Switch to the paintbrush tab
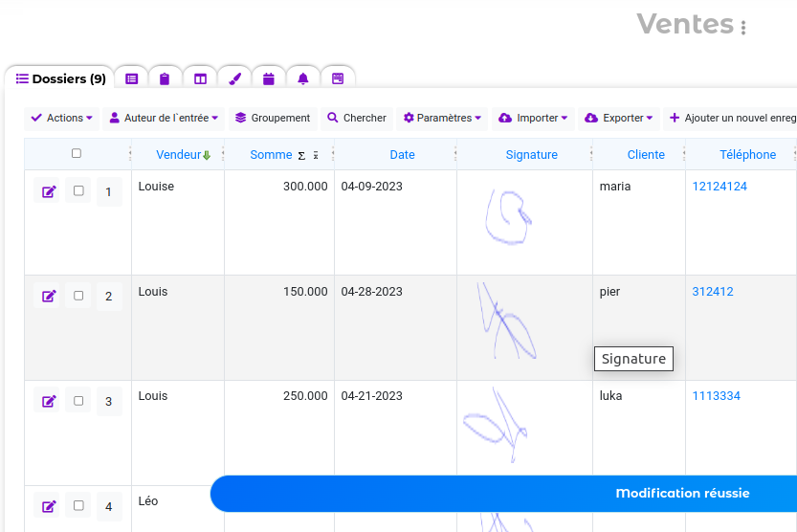The width and height of the screenshot is (797, 532). 234,78
